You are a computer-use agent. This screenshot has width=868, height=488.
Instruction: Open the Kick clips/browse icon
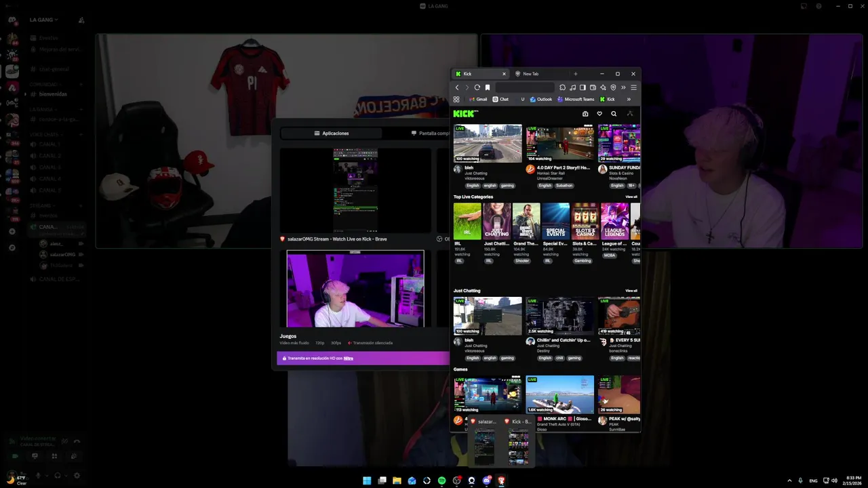pos(585,114)
